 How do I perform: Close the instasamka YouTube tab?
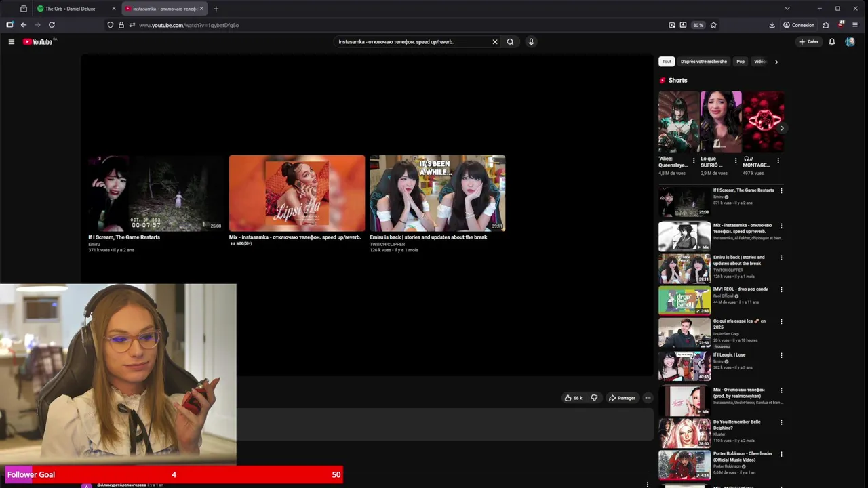(x=201, y=9)
